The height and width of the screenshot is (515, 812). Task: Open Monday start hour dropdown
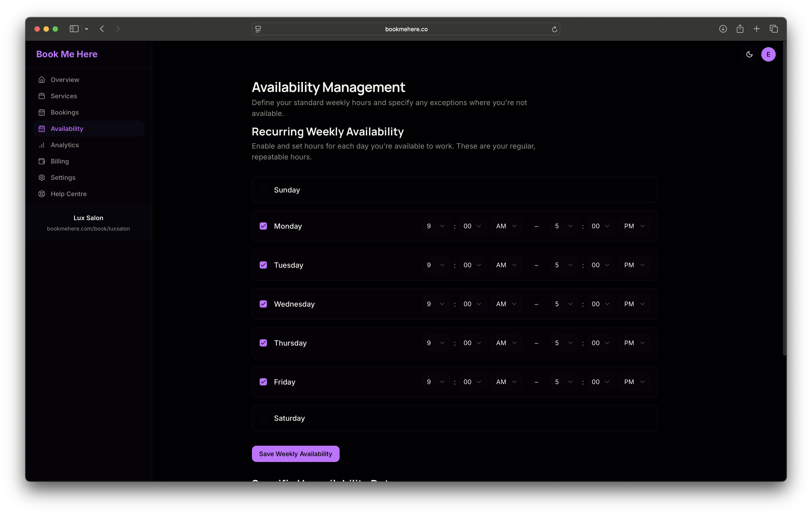[x=436, y=226]
